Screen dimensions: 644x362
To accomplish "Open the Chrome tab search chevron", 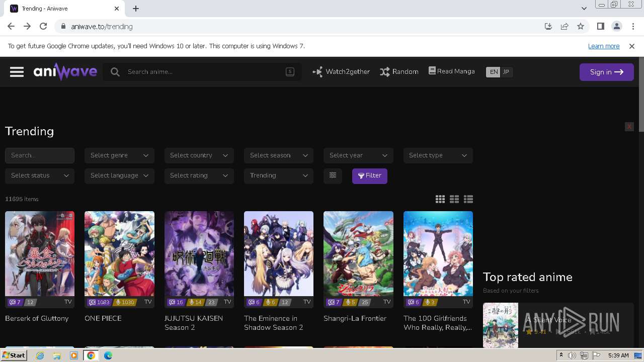I will (584, 8).
